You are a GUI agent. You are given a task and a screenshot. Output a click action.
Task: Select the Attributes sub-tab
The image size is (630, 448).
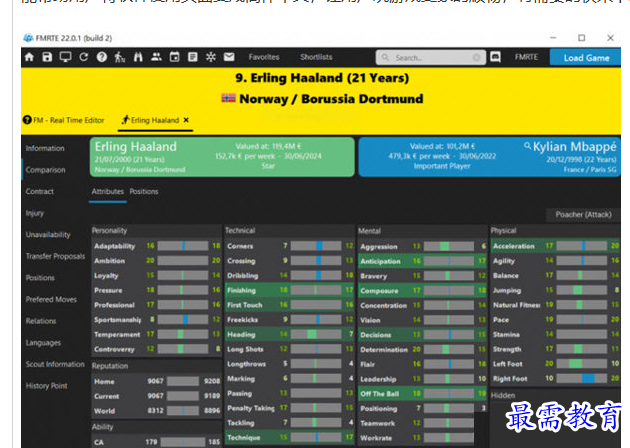pos(108,192)
